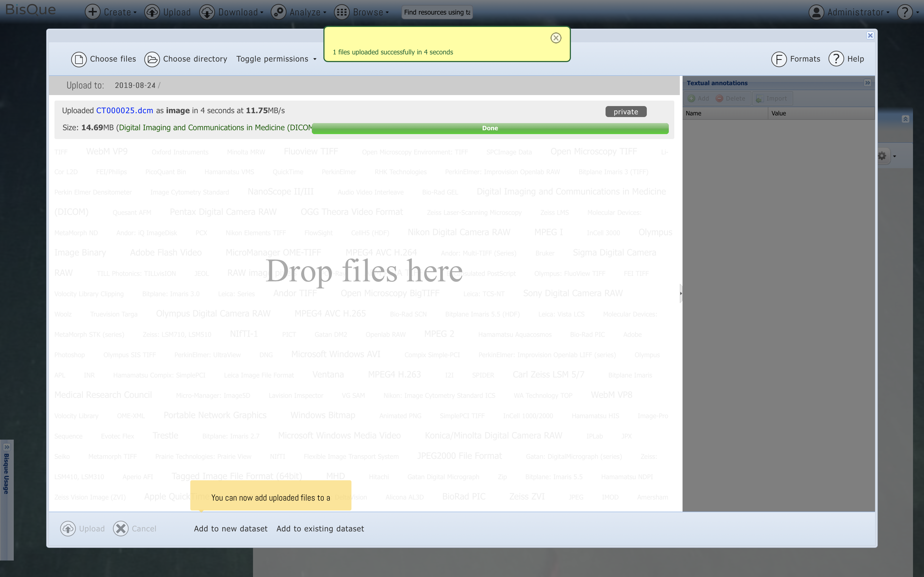Click the Choose directory folder icon
Screen dimensions: 924x577
point(152,59)
